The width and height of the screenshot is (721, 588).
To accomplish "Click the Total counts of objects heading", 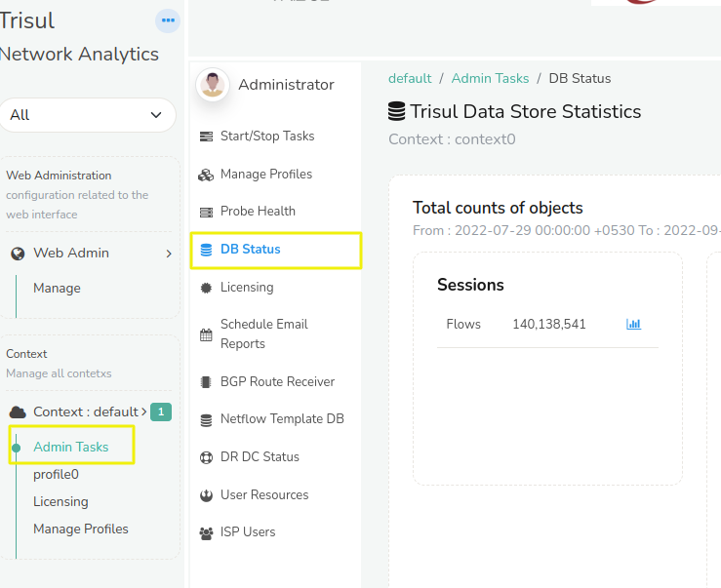I will point(498,208).
